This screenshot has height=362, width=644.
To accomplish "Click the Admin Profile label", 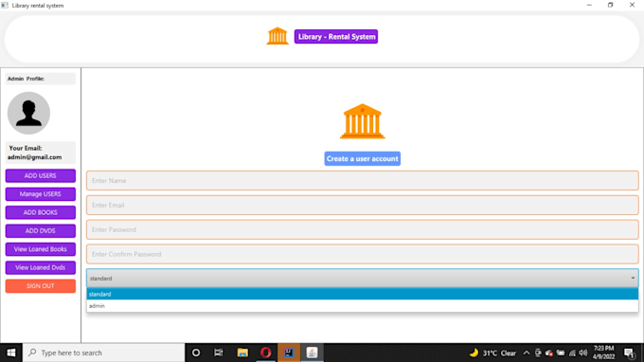I will [26, 79].
